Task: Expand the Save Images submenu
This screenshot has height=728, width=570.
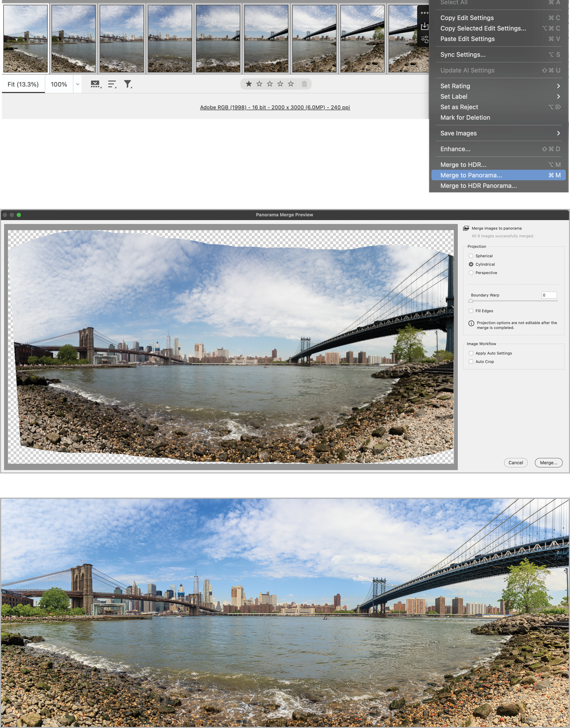Action: (x=499, y=133)
